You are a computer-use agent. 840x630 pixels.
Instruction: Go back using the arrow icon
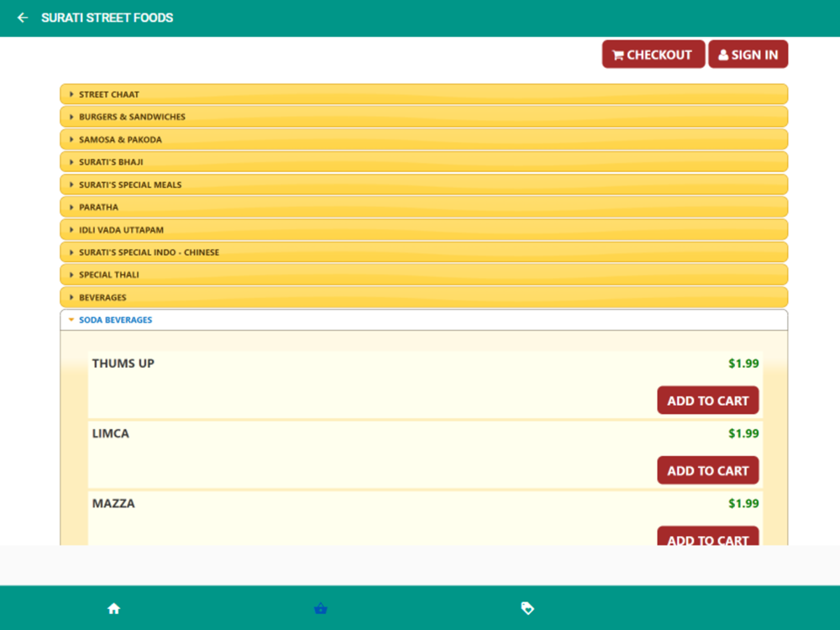[x=23, y=18]
